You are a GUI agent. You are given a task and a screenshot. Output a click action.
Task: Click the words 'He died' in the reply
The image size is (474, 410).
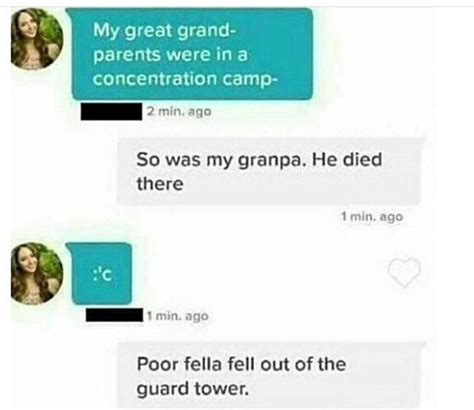pos(347,159)
